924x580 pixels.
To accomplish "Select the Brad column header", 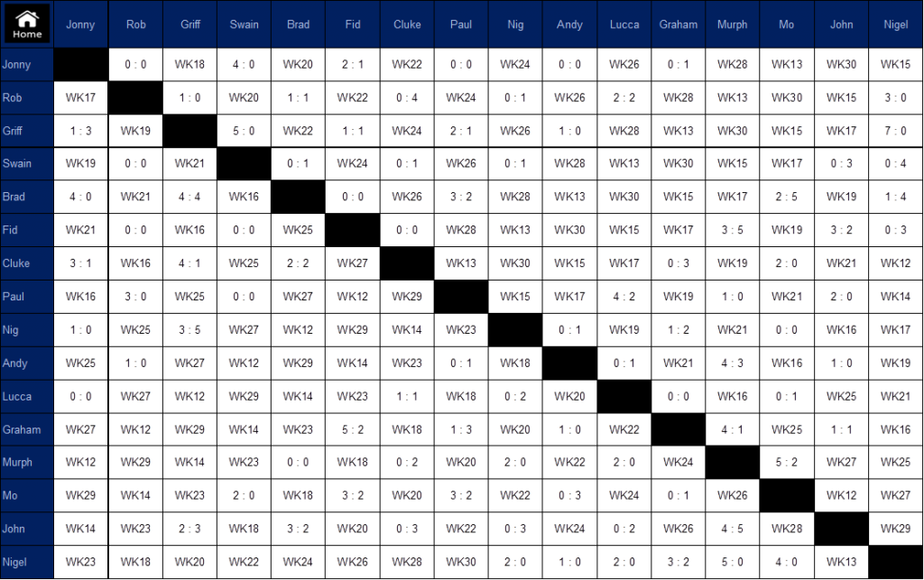I will coord(298,24).
